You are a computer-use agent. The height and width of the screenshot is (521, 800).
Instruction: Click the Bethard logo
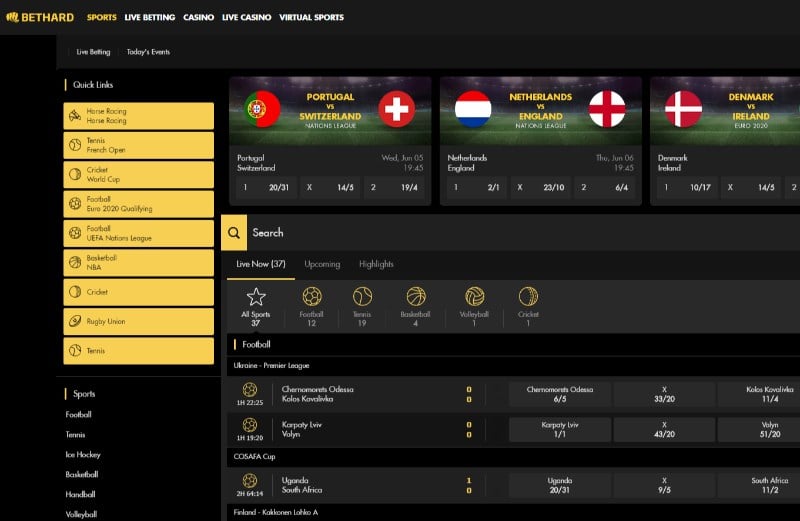[40, 17]
